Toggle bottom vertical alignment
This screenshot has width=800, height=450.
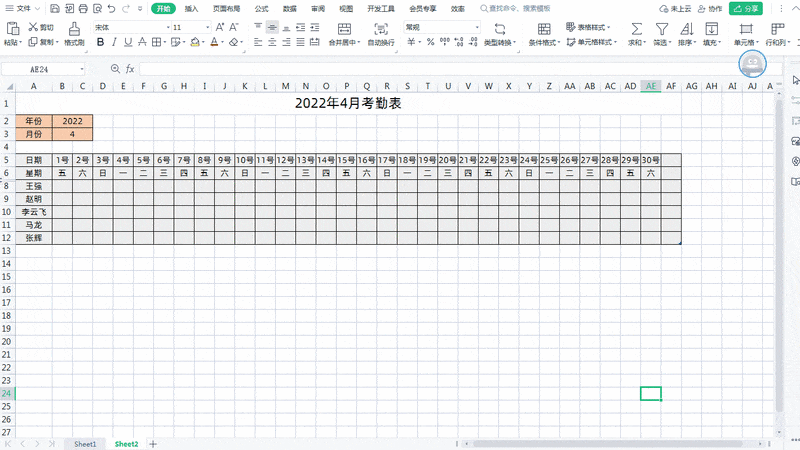(286, 27)
